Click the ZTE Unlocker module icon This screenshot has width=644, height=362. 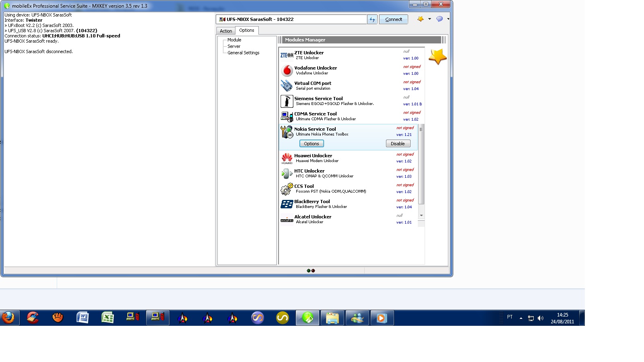point(287,55)
